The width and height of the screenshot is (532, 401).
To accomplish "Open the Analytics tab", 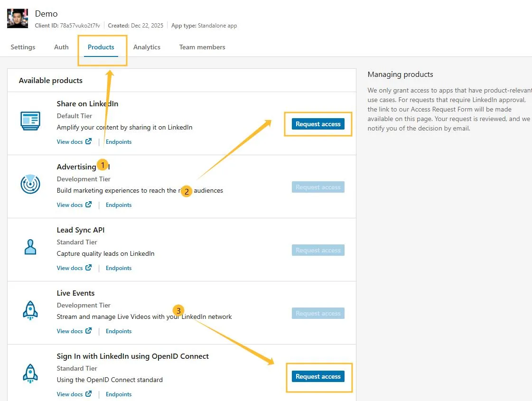I will click(147, 47).
